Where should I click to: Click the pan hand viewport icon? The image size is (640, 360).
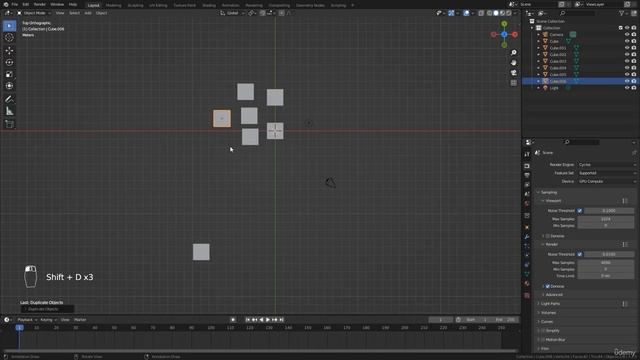coord(513,62)
